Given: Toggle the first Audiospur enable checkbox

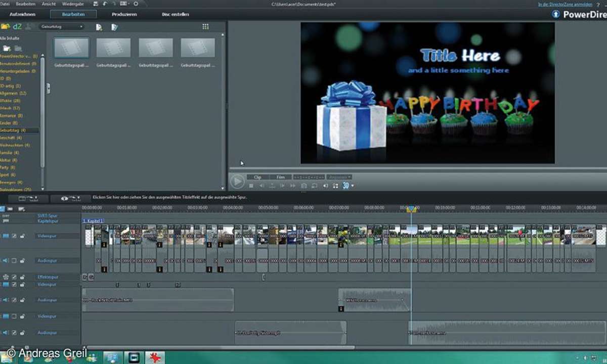Looking at the screenshot, I should 14,261.
